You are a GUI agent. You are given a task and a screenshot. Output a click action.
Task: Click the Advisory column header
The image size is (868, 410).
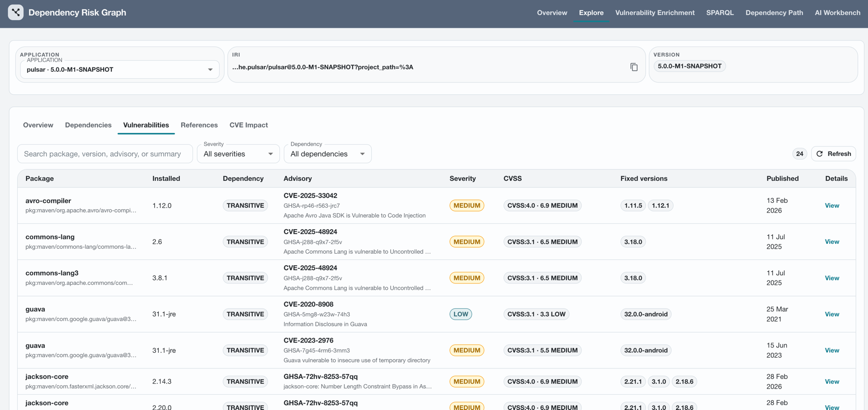[297, 178]
